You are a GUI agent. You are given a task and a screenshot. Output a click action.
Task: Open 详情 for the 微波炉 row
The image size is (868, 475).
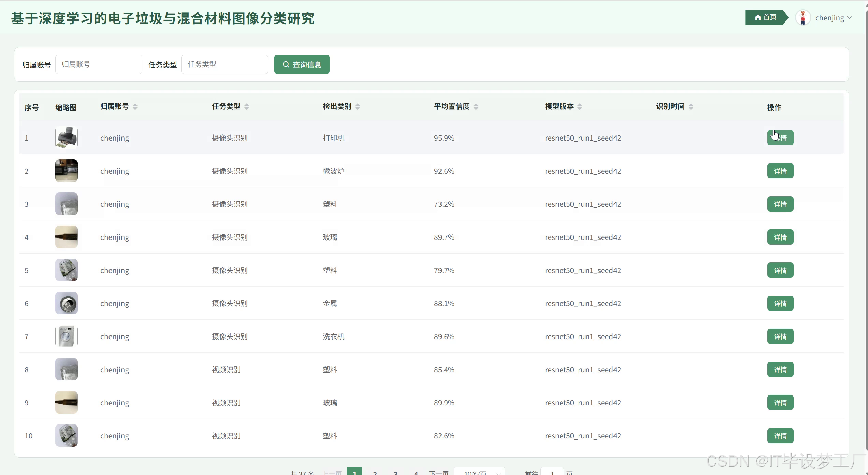coord(780,171)
